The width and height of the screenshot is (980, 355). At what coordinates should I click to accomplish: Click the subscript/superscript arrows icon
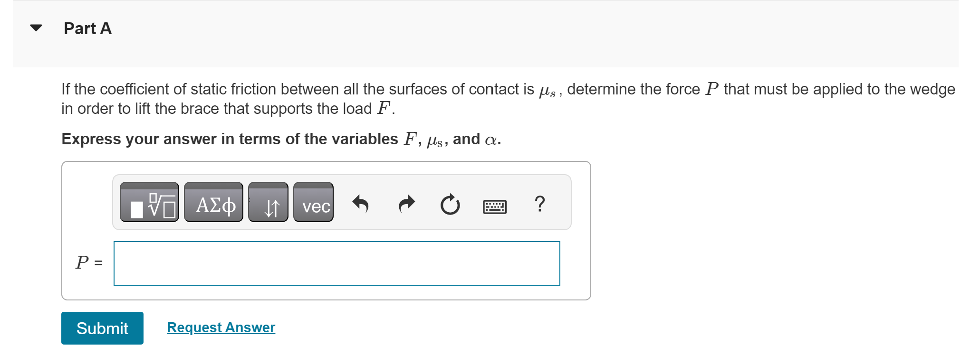(268, 203)
